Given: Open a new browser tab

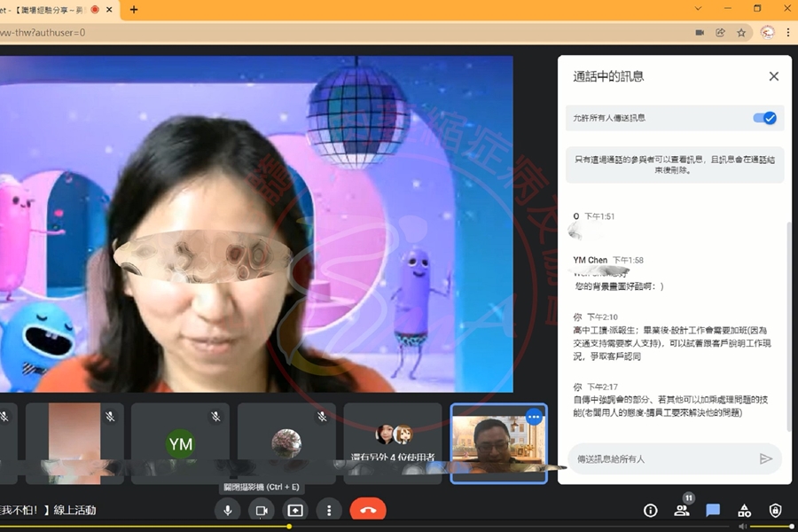Looking at the screenshot, I should [x=134, y=10].
